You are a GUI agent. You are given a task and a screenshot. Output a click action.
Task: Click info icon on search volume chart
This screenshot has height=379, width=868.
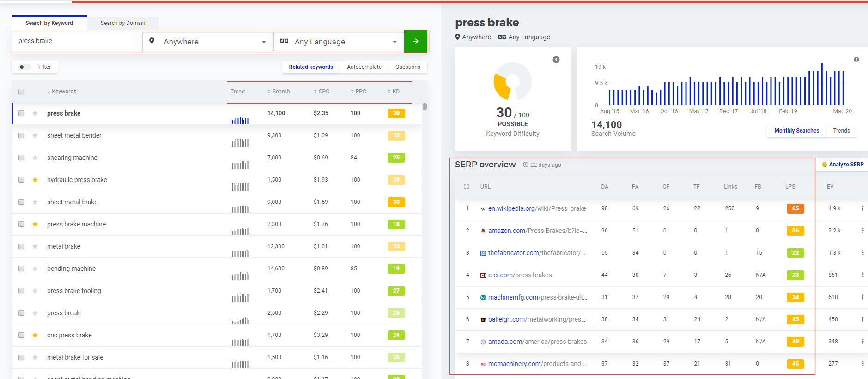856,60
